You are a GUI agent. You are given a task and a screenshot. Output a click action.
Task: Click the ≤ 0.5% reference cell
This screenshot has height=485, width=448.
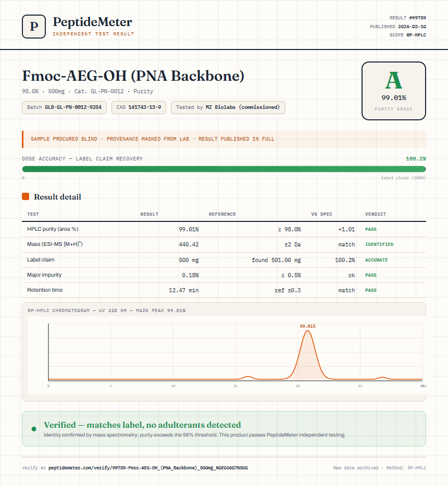[x=291, y=275]
